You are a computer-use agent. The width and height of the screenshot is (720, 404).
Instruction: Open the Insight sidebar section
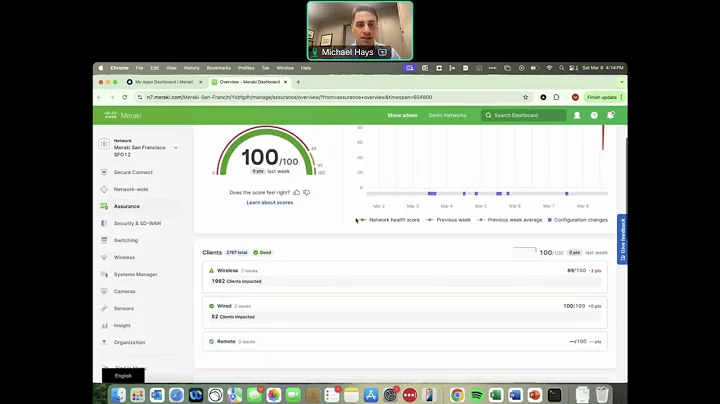click(122, 325)
